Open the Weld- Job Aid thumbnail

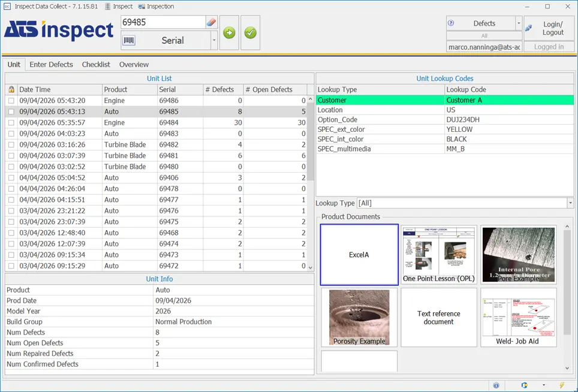click(x=518, y=317)
